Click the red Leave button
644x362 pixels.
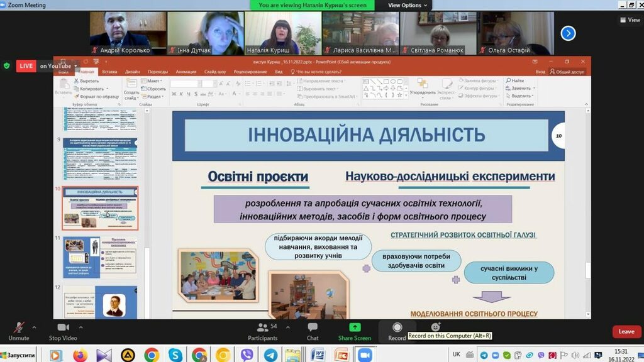626,331
